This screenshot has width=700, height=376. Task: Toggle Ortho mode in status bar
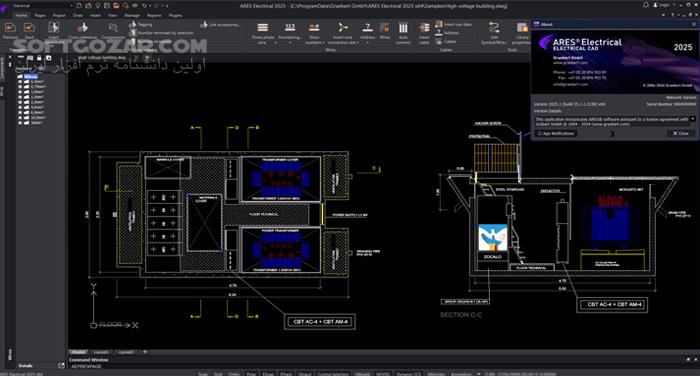coord(234,374)
